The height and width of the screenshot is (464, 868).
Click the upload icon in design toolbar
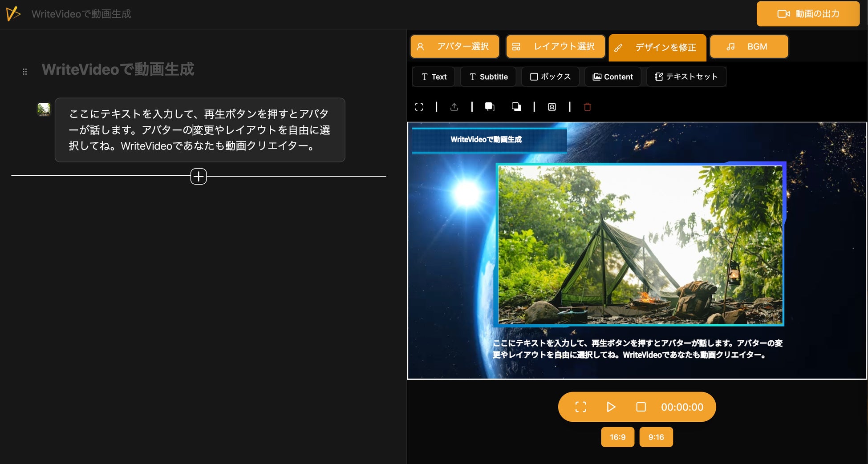pyautogui.click(x=454, y=107)
